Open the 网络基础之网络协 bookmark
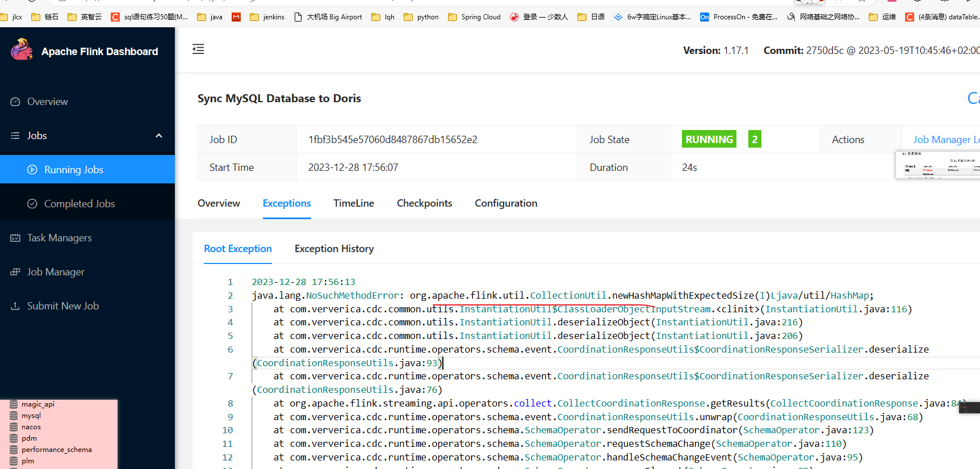The image size is (980, 469). point(823,17)
